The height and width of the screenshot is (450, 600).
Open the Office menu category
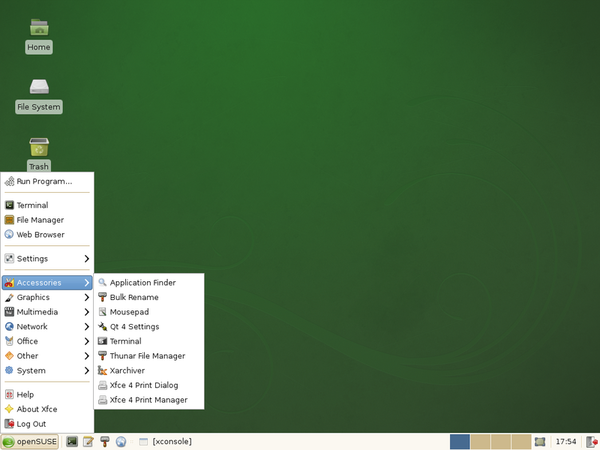47,341
